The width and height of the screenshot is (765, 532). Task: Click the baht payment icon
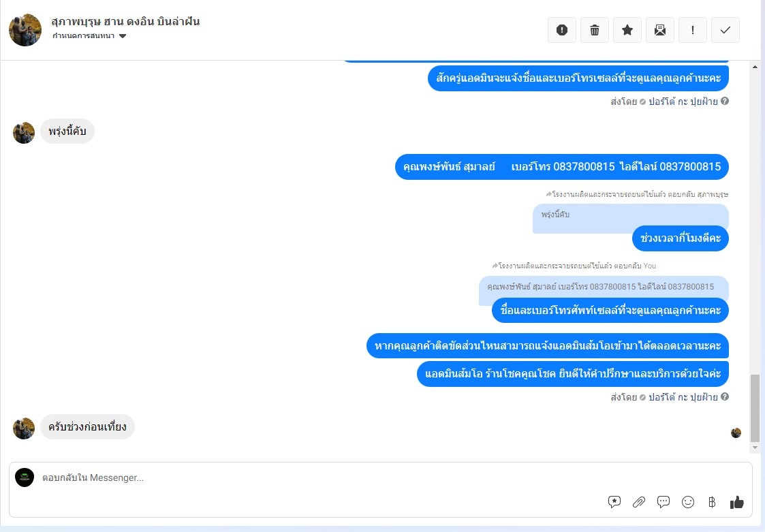[x=712, y=502]
